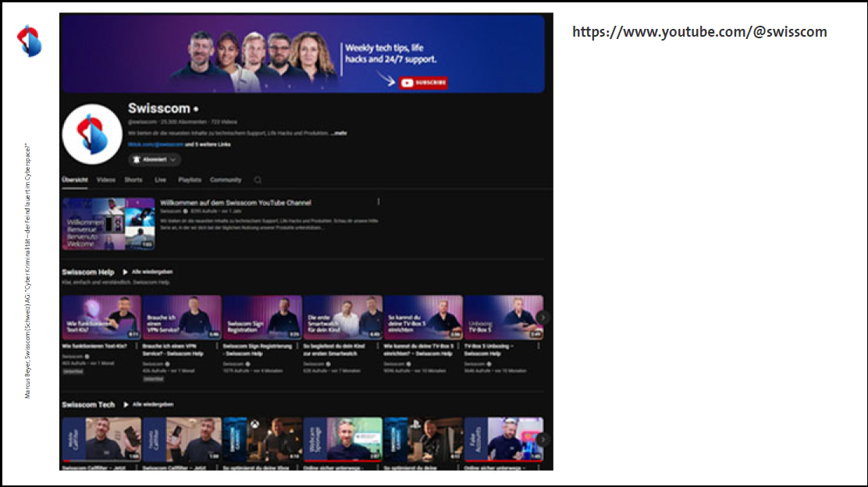Expand channel description with '...mehr'

click(x=339, y=133)
